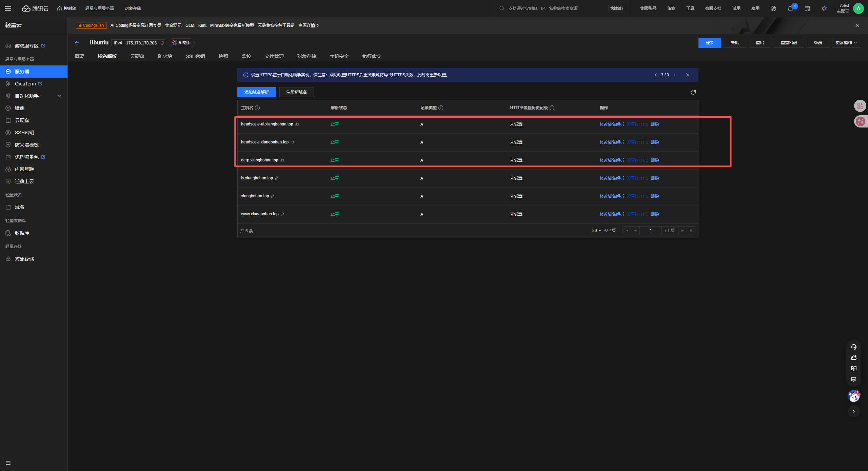Open the AI助手 assistant
868x471 pixels.
point(181,43)
